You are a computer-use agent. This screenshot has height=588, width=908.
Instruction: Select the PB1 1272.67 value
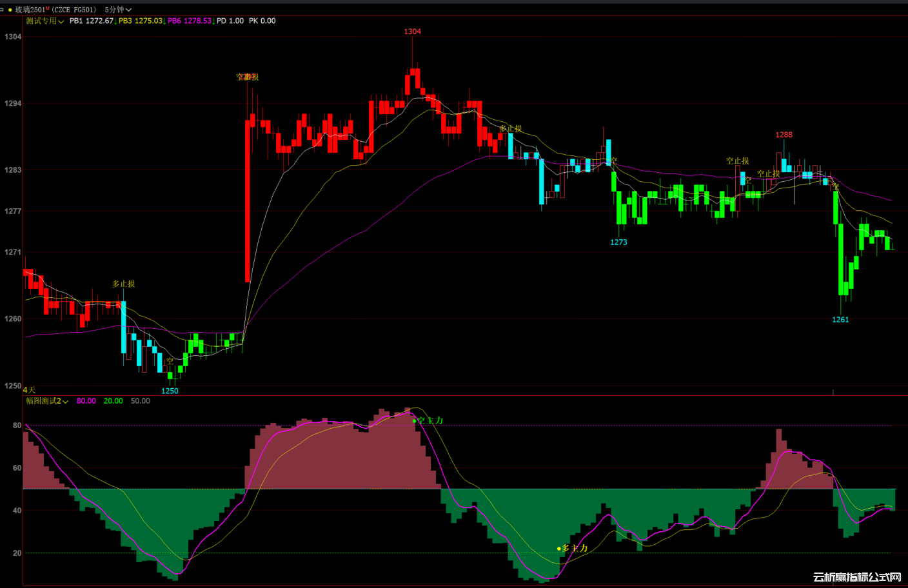pos(92,21)
